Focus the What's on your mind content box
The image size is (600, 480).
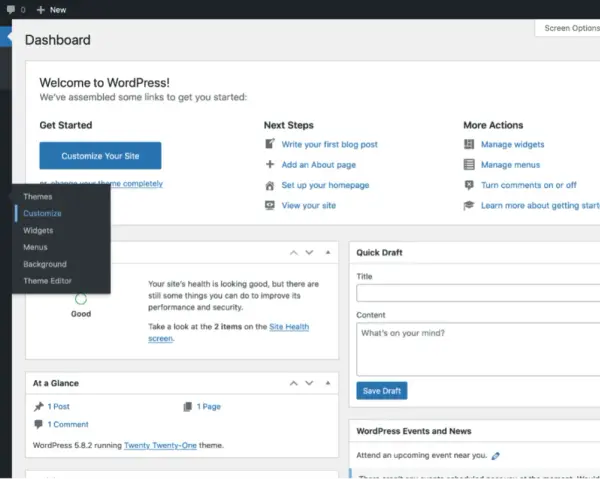pyautogui.click(x=478, y=349)
